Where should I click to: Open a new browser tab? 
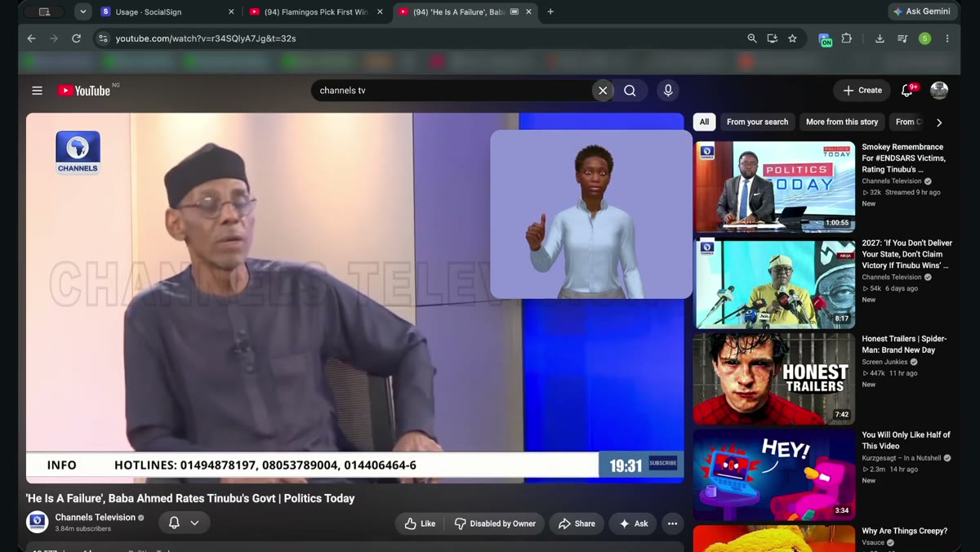click(x=550, y=11)
